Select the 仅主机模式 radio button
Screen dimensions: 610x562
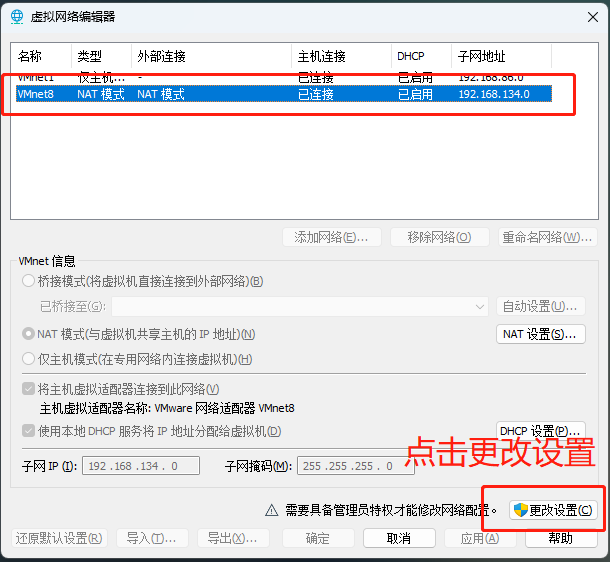pyautogui.click(x=28, y=359)
